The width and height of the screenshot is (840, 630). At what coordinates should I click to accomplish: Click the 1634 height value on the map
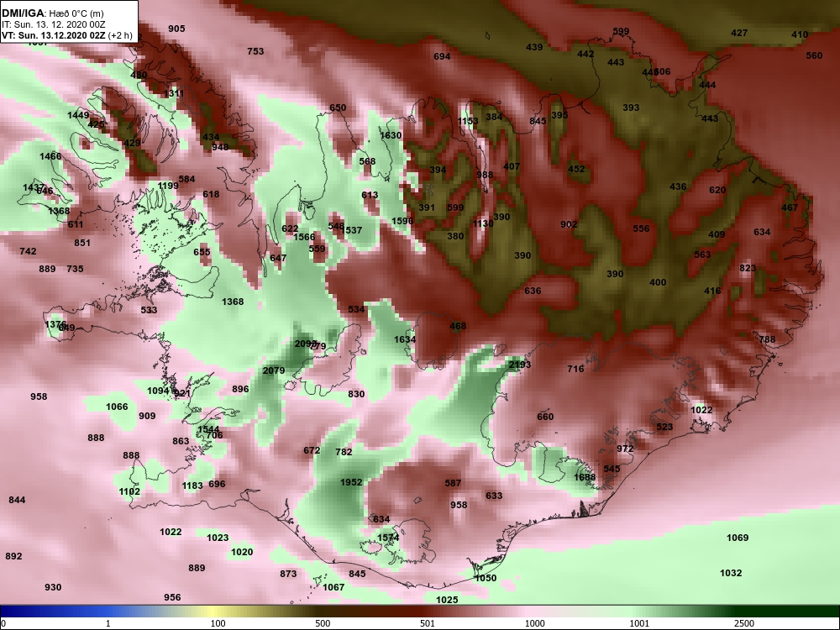(405, 339)
